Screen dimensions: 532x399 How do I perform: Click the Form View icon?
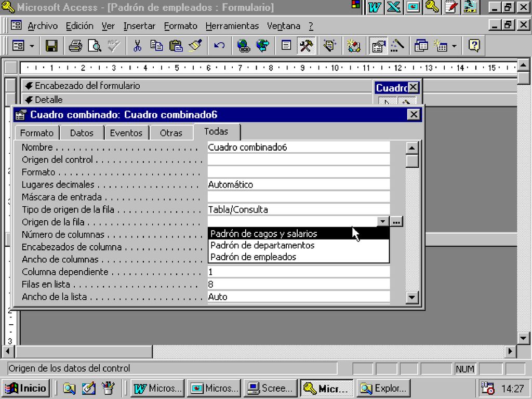coord(18,46)
